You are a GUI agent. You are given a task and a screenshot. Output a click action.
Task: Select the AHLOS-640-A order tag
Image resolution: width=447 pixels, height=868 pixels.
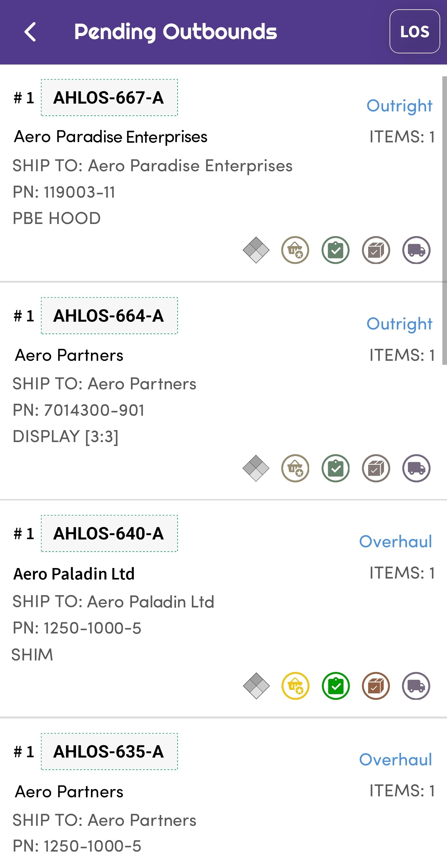tap(109, 533)
